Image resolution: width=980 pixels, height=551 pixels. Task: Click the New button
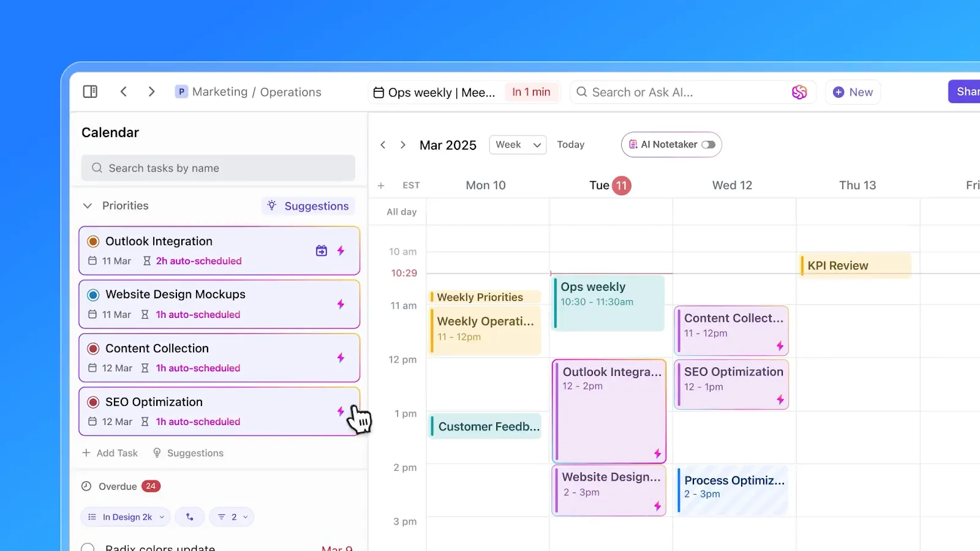coord(853,92)
